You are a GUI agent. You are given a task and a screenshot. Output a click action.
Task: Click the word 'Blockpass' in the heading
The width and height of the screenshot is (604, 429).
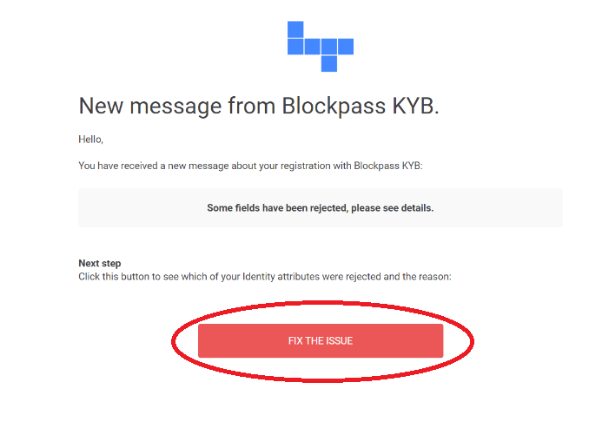click(334, 106)
